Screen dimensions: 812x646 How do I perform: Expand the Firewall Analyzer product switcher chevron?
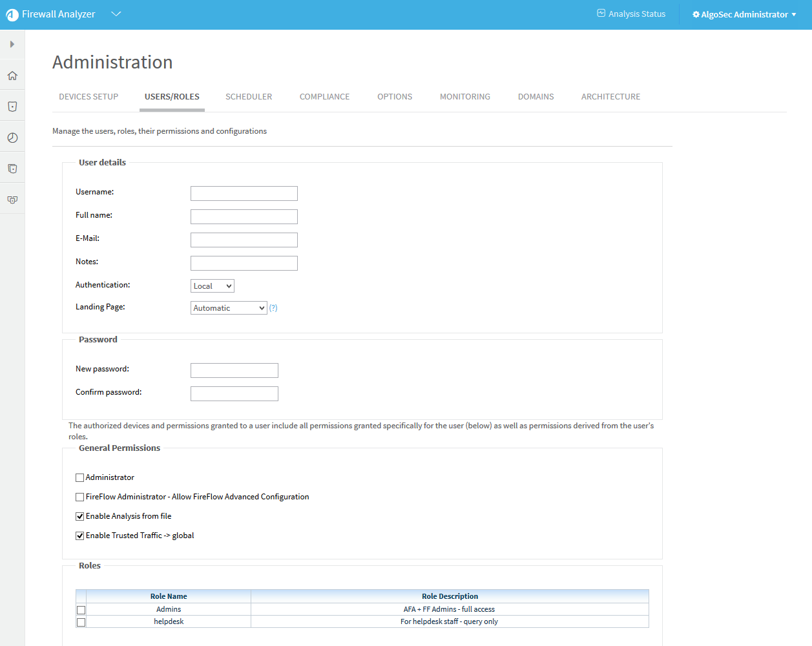pyautogui.click(x=116, y=14)
